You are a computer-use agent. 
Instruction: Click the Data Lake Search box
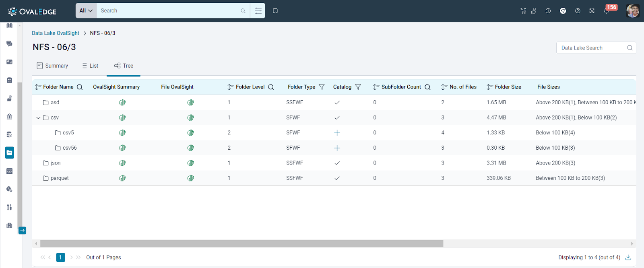click(596, 48)
